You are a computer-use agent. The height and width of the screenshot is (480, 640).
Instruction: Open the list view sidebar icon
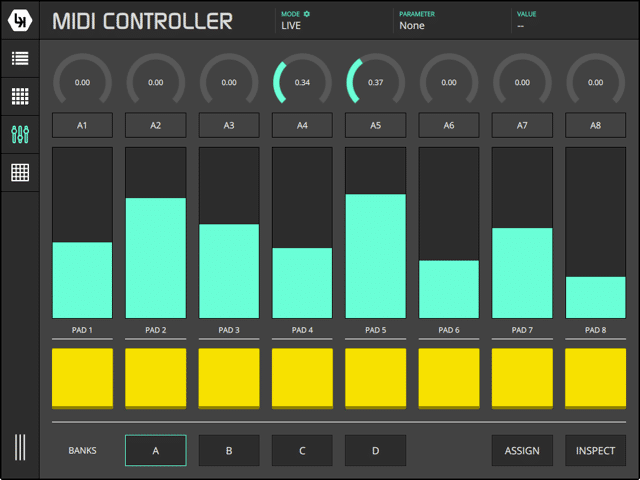(20, 58)
